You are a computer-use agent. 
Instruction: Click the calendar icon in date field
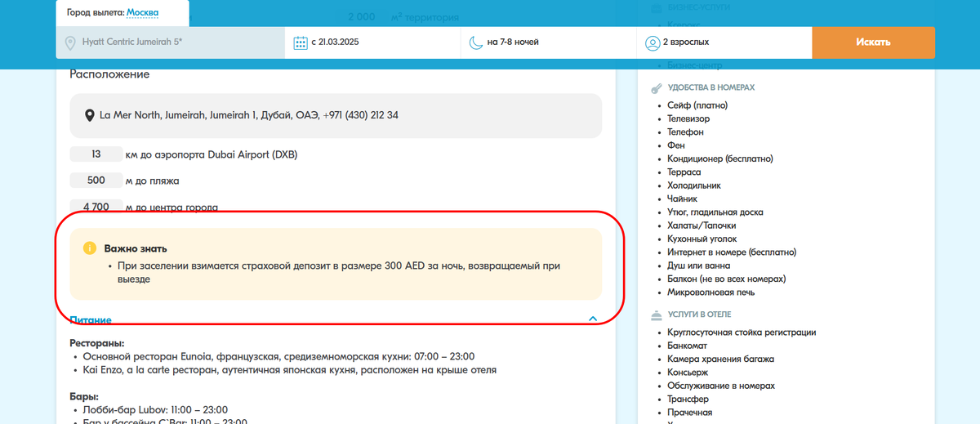tap(300, 42)
